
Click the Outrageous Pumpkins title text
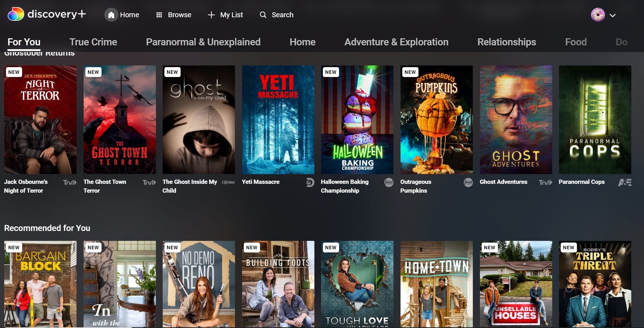click(416, 186)
